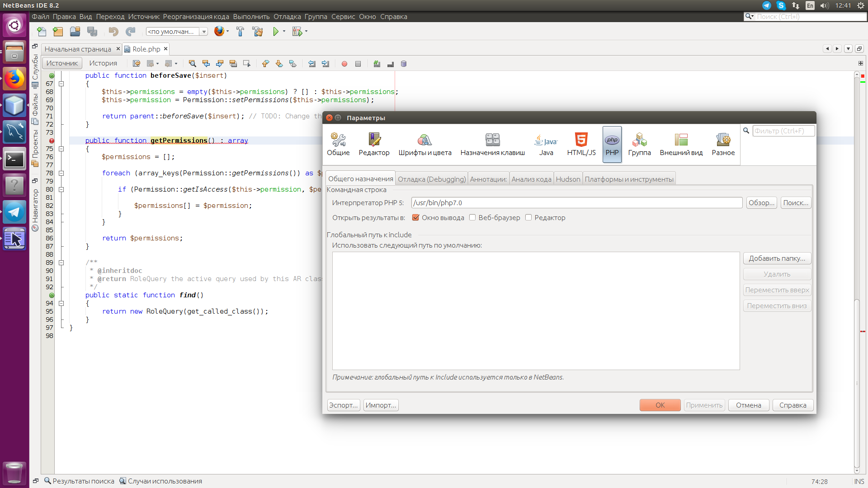Click the Build Project hammer icon
Viewport: 868px width, 488px height.
tap(240, 32)
